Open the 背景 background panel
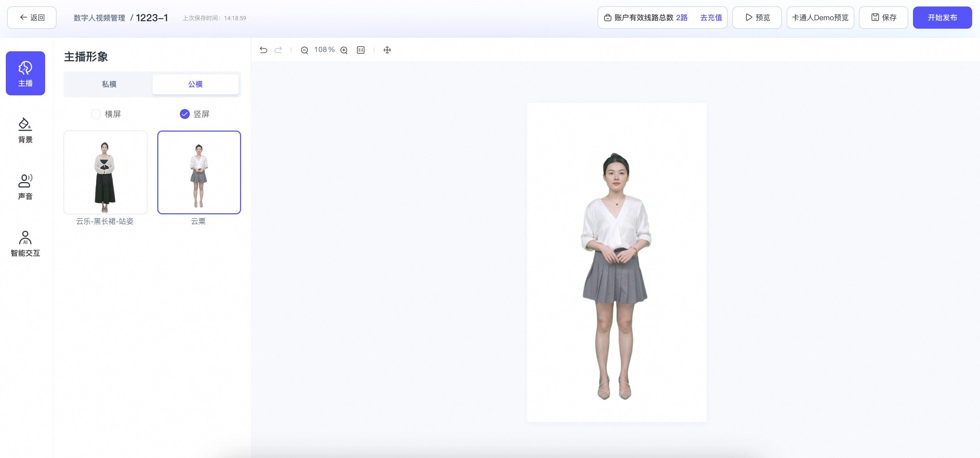The width and height of the screenshot is (980, 458). 25,130
